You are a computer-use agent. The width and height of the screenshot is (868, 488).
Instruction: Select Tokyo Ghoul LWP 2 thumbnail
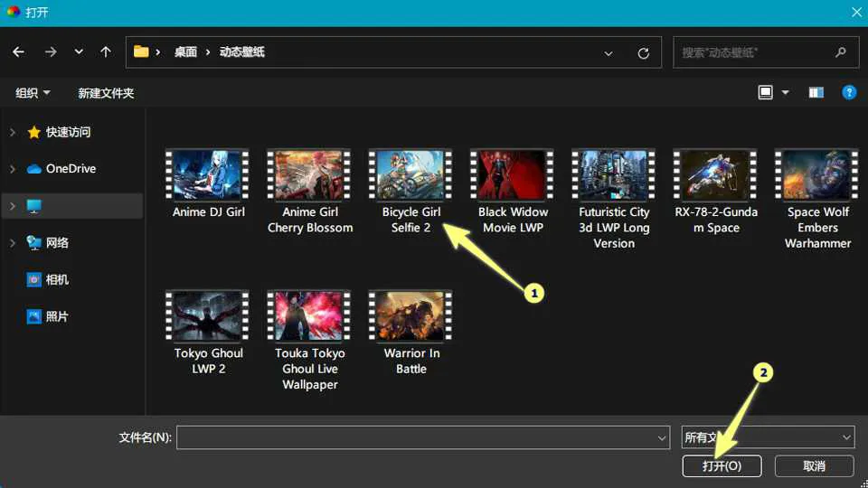(x=208, y=316)
